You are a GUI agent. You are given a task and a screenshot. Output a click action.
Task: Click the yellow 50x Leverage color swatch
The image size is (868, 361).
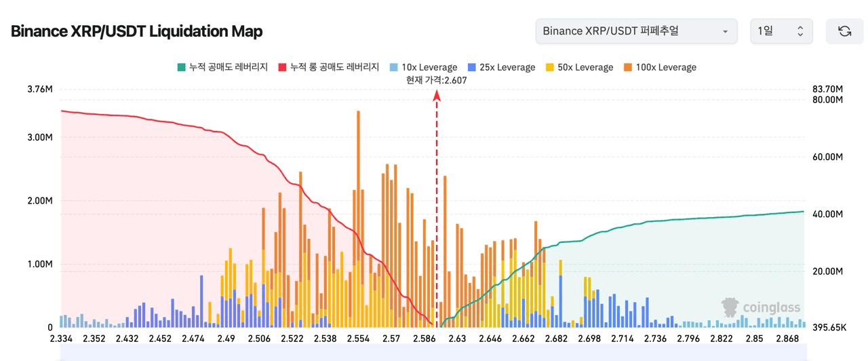(550, 67)
